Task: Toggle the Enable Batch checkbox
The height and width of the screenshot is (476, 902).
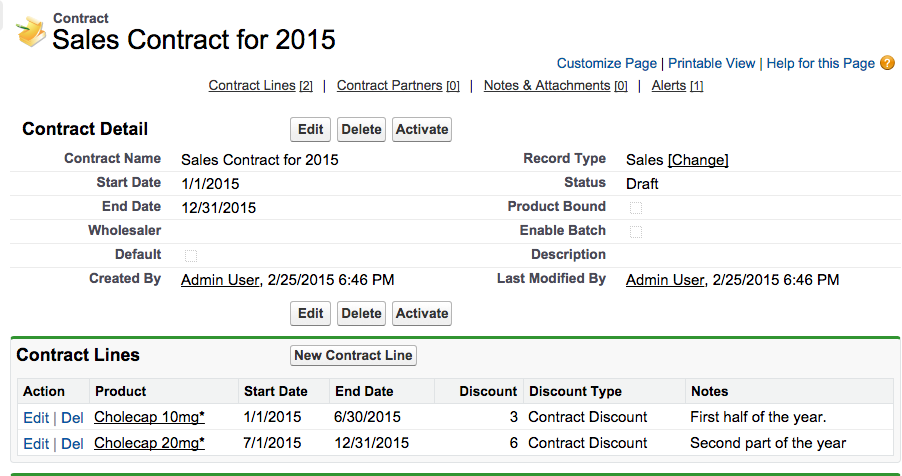Action: coord(636,232)
